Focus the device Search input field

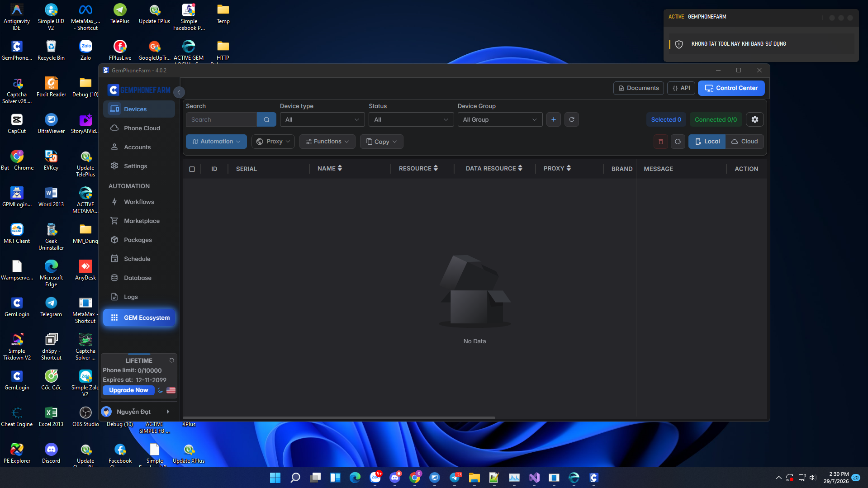(x=221, y=119)
